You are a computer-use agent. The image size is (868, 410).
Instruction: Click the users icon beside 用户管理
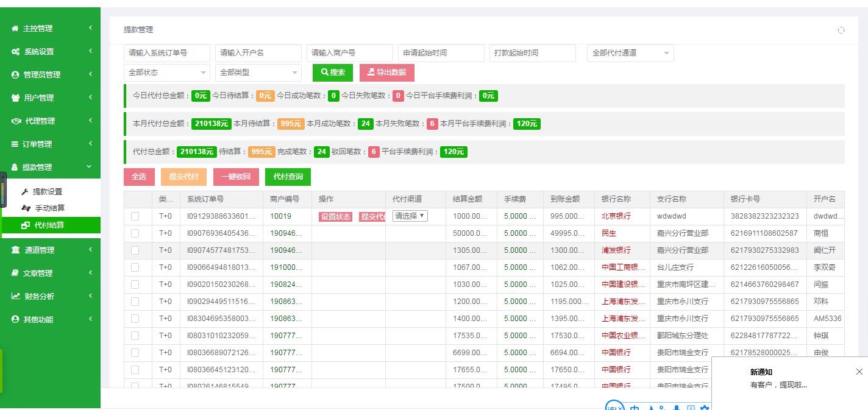(x=16, y=98)
